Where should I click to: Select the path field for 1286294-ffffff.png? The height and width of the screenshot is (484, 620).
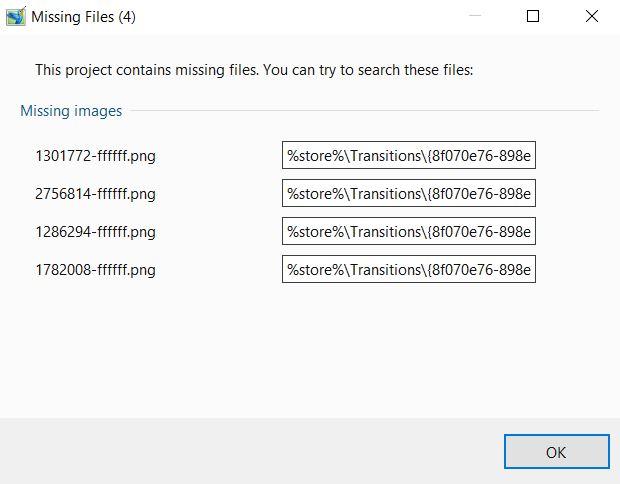pyautogui.click(x=408, y=232)
